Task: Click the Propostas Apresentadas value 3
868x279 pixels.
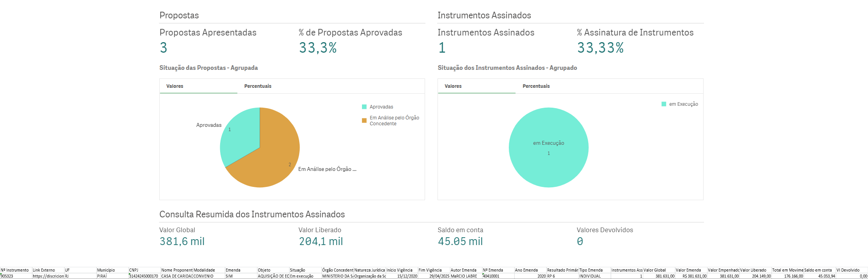Action: 164,48
